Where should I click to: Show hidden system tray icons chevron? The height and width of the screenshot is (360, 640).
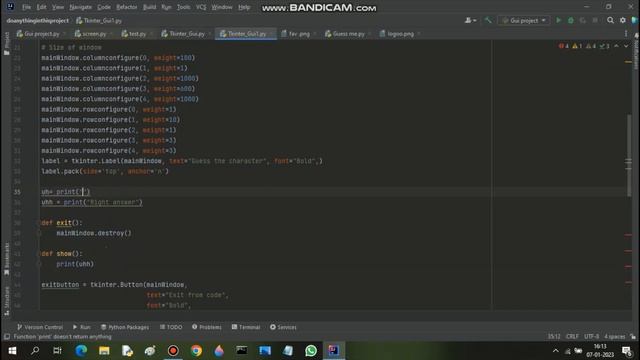point(556,351)
